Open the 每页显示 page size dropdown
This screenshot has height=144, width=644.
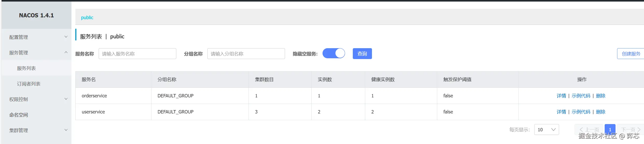(546, 129)
